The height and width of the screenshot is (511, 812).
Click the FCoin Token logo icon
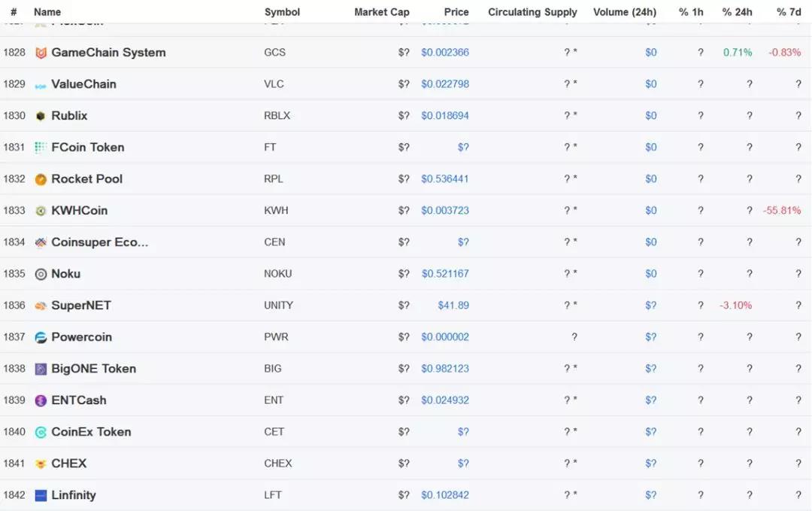(41, 148)
